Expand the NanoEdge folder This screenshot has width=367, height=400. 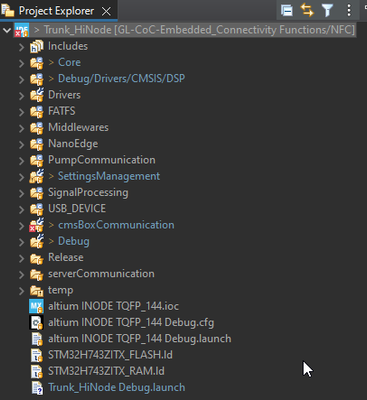coord(22,145)
